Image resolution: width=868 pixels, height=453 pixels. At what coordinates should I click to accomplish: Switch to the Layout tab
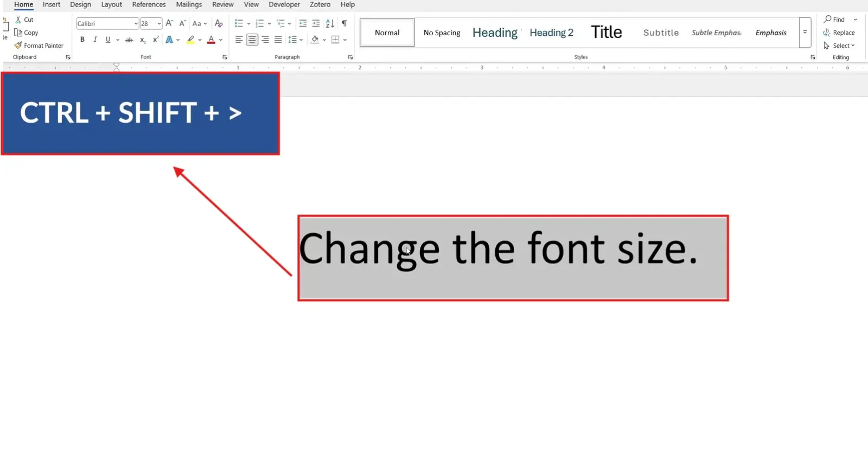coord(111,4)
